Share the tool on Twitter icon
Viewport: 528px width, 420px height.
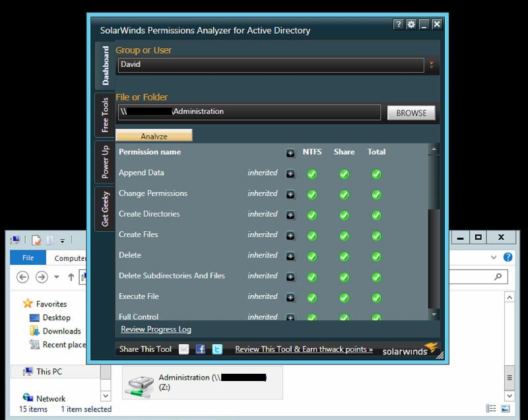point(217,349)
